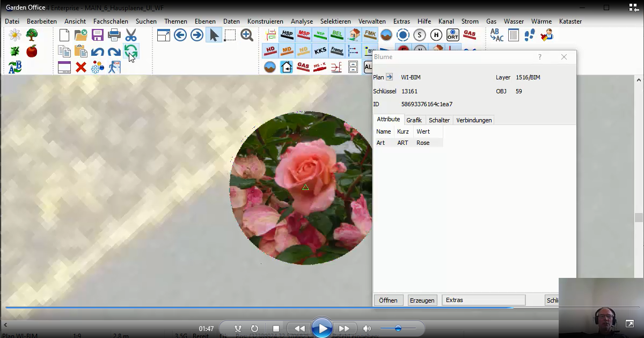Screen dimensions: 644x338
Task: Mute the video player sound
Action: [x=367, y=328]
